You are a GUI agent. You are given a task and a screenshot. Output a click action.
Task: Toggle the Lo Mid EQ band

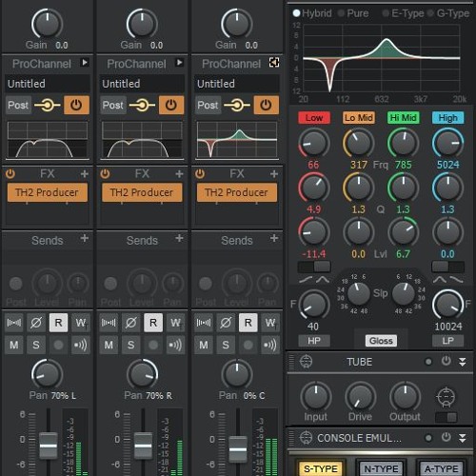pos(359,118)
